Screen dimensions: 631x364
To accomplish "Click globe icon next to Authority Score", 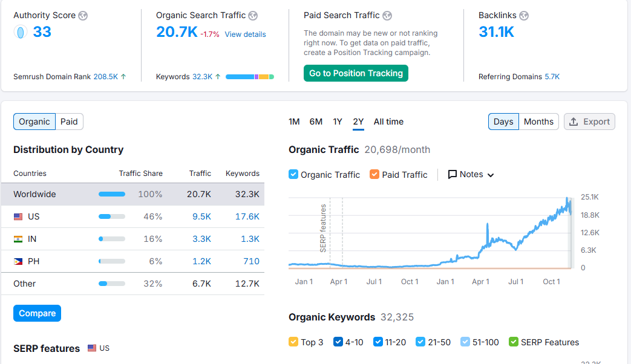I will click(x=83, y=16).
